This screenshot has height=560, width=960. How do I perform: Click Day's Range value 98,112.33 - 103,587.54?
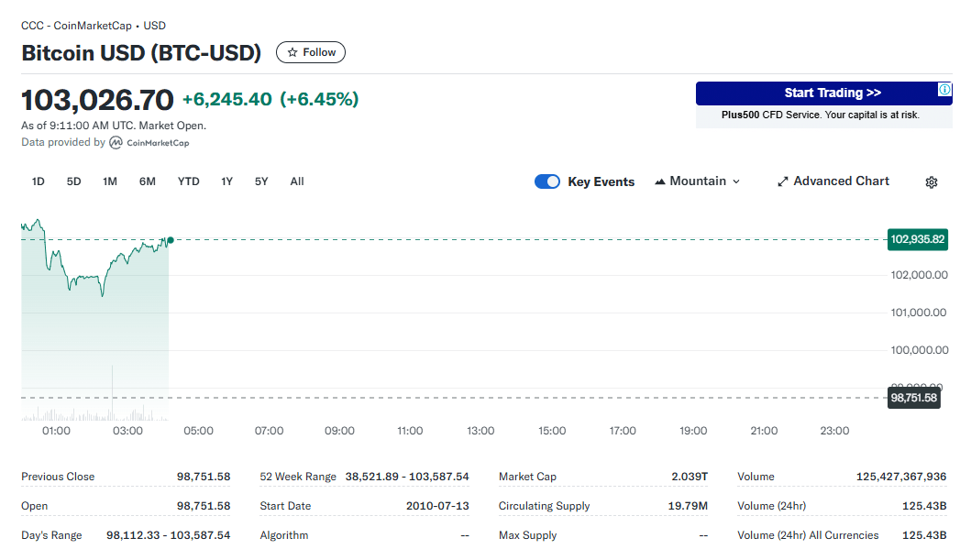pos(169,535)
